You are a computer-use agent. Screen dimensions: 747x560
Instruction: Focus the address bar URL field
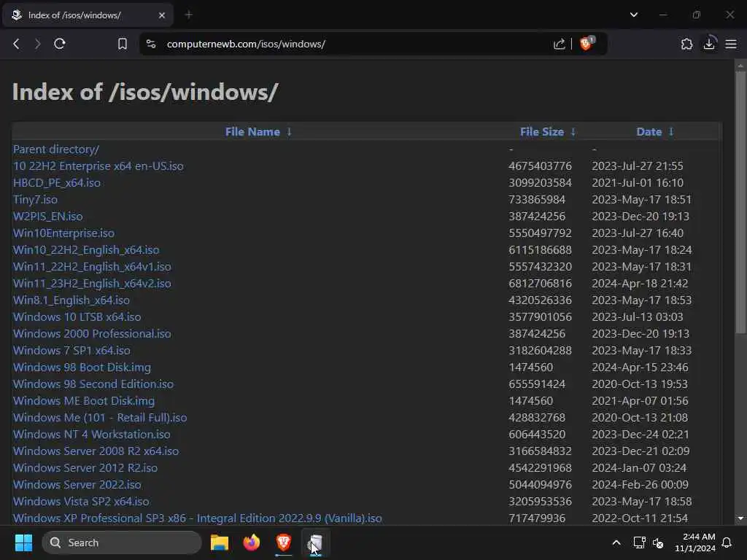click(352, 44)
